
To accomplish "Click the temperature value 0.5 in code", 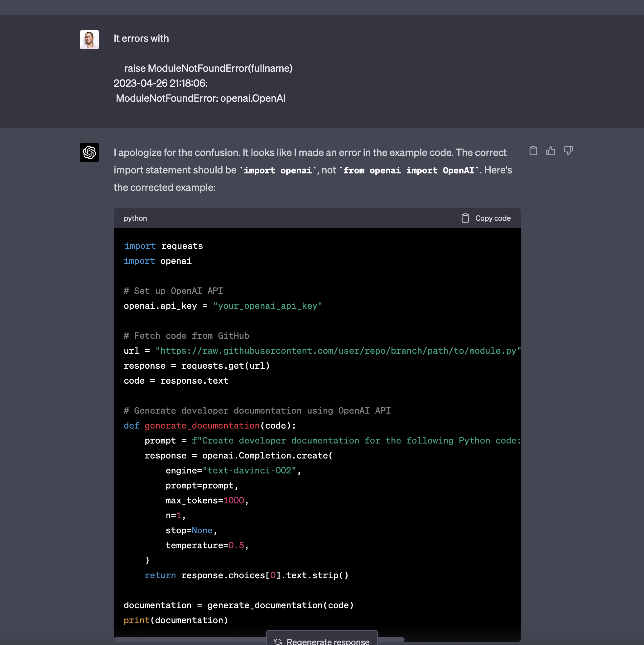I will click(236, 545).
